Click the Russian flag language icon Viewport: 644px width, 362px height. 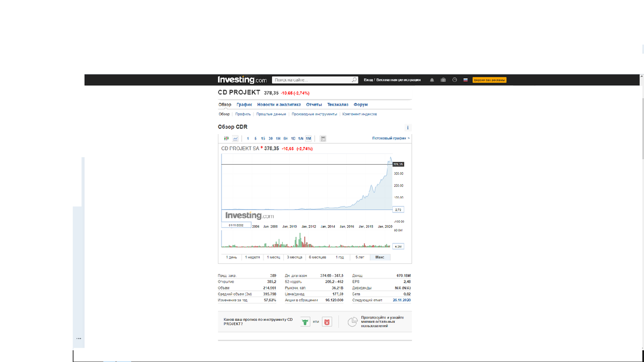click(465, 80)
